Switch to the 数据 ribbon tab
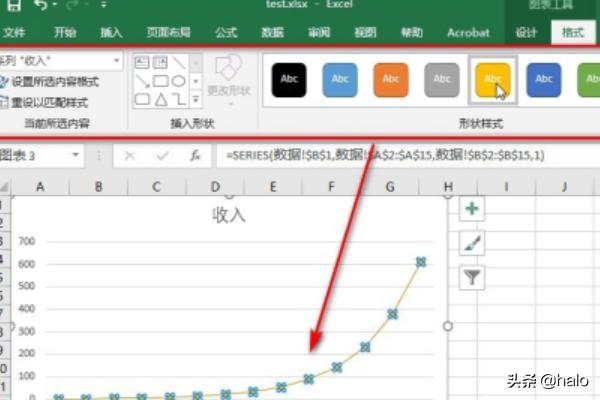Screen dimensions: 600x400 coord(272,33)
